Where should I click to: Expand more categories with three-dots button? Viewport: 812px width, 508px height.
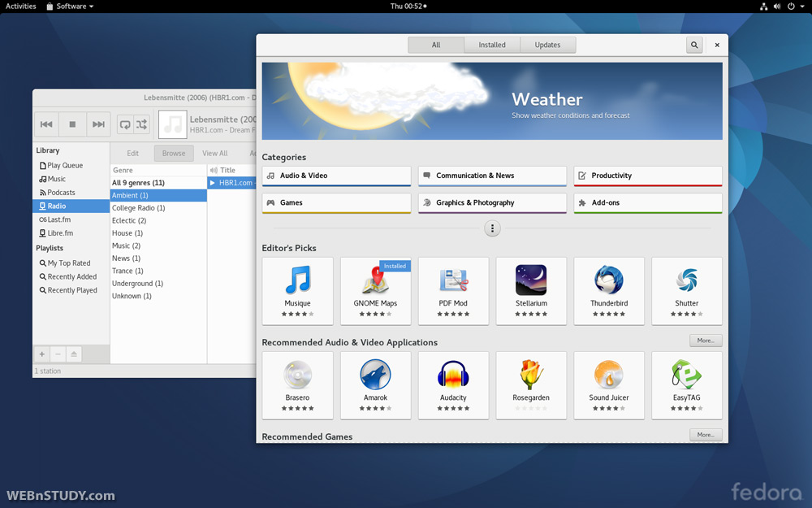[x=492, y=228]
